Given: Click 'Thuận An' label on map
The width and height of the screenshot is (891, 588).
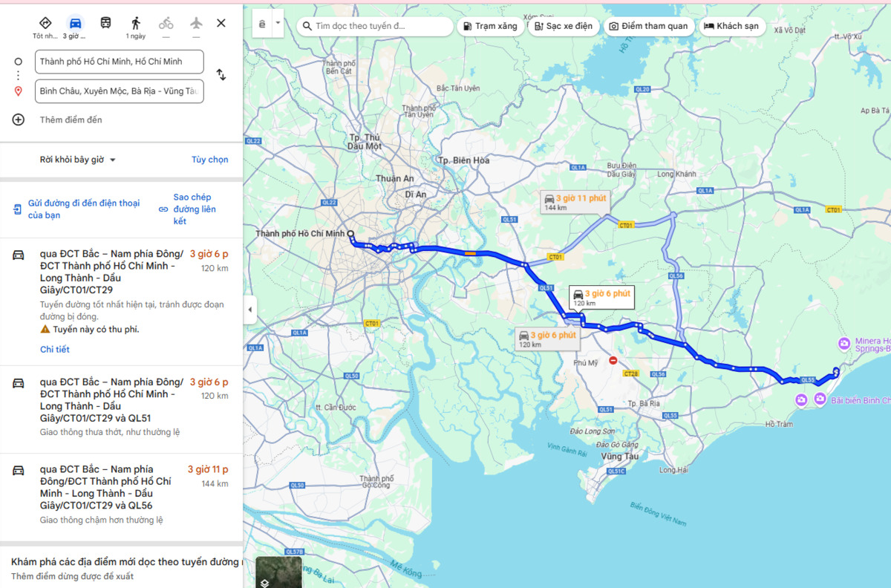Looking at the screenshot, I should click(x=394, y=178).
